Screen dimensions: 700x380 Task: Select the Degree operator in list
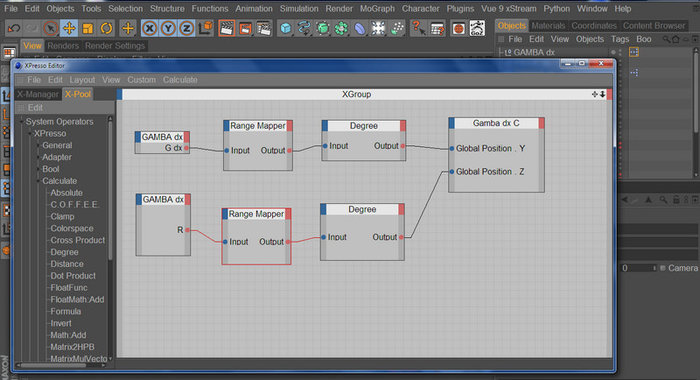pos(64,252)
